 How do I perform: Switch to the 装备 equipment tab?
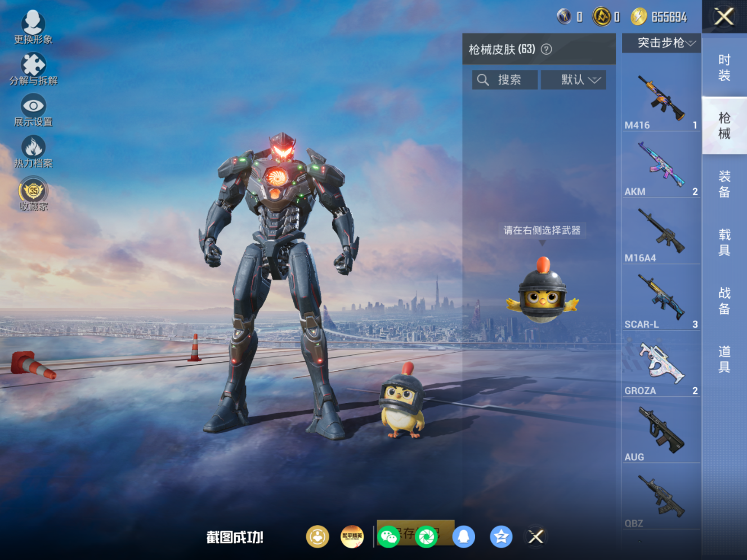coord(724,184)
